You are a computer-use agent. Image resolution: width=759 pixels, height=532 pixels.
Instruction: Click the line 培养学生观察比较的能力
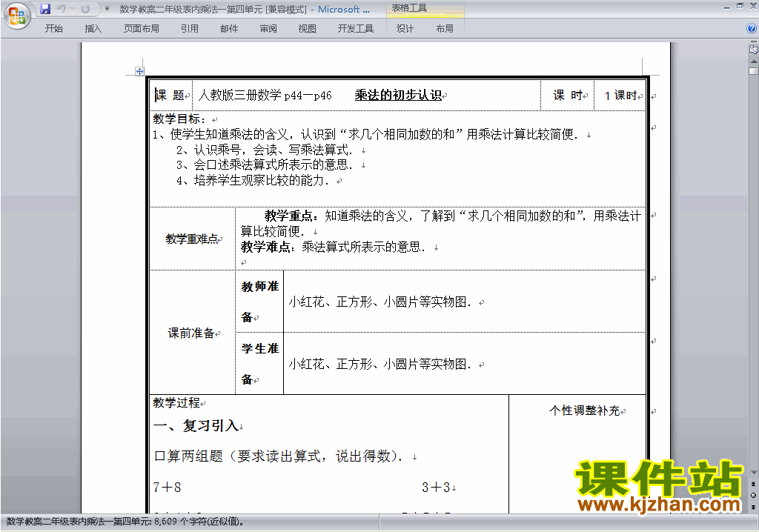click(x=253, y=181)
